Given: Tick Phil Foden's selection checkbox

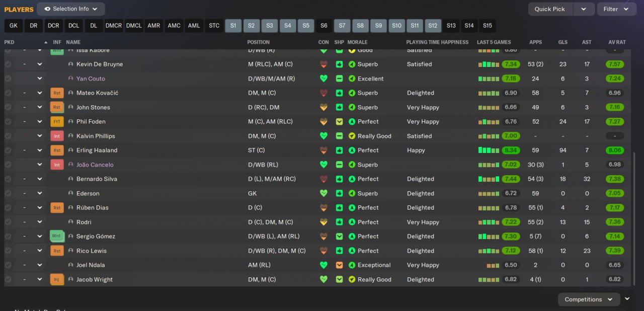Looking at the screenshot, I should pos(8,121).
